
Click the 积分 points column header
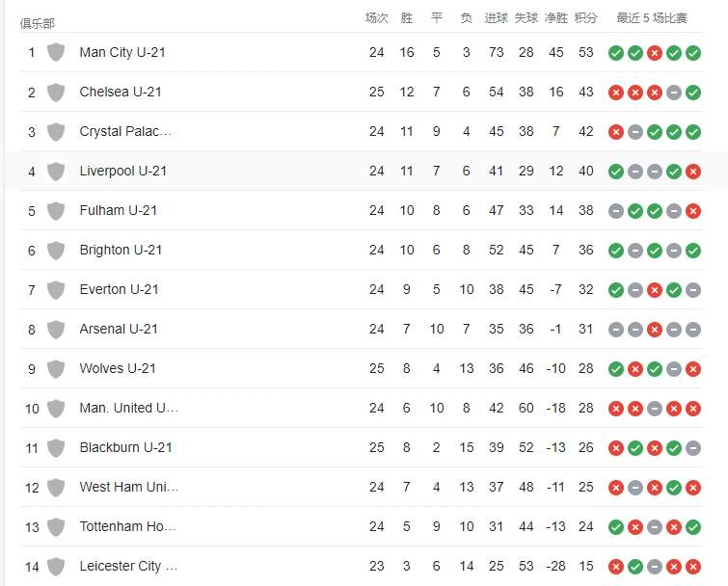pyautogui.click(x=586, y=17)
